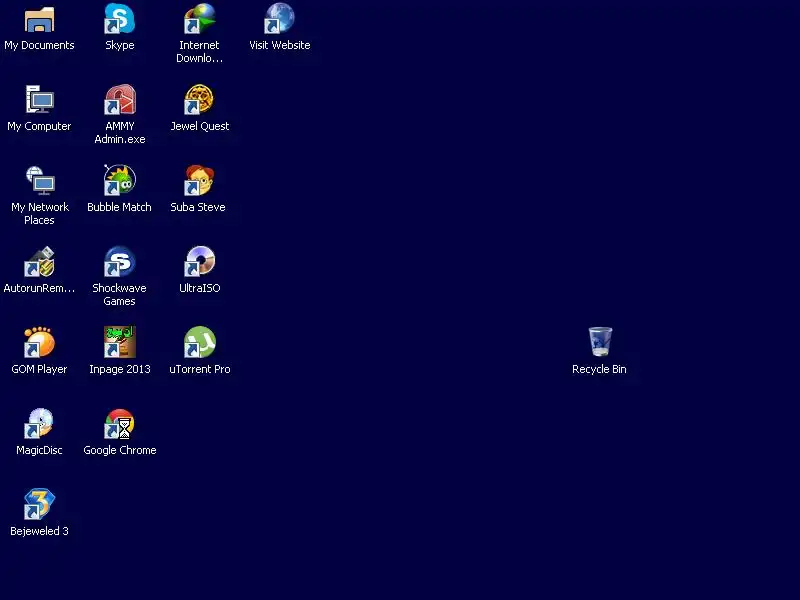Click the "My Documents" label text
Screen dimensions: 800x600
tap(39, 45)
